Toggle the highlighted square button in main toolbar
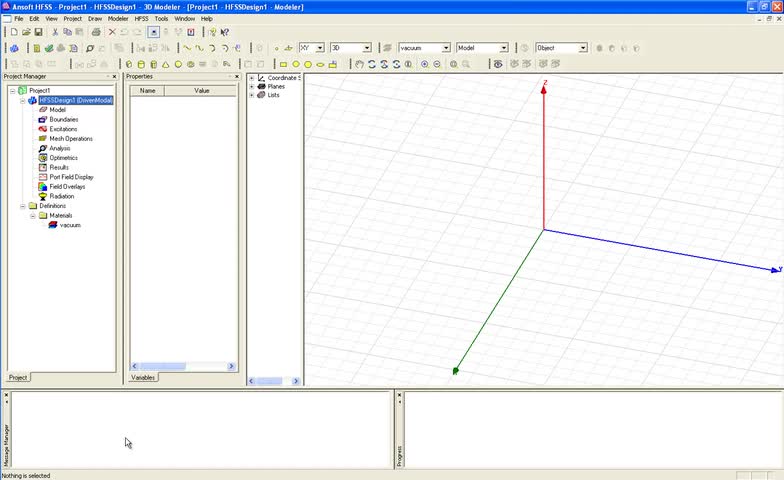The image size is (784, 480). pyautogui.click(x=154, y=32)
